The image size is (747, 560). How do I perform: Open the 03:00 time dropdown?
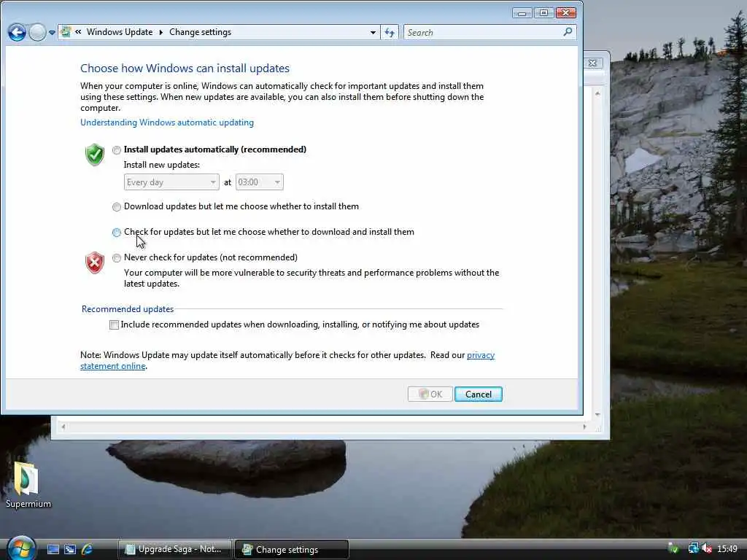coord(259,182)
